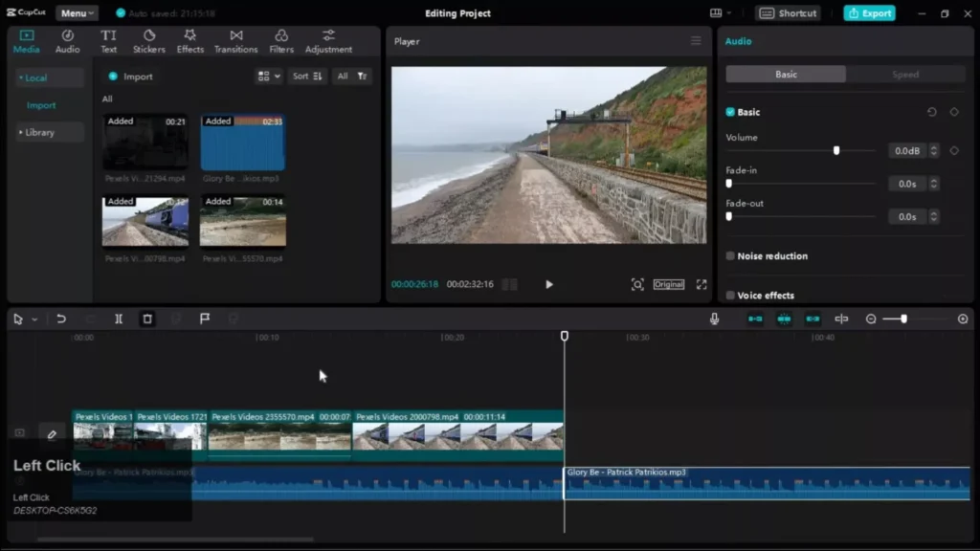
Task: Click the flag marker icon above the timeline
Action: (x=205, y=319)
